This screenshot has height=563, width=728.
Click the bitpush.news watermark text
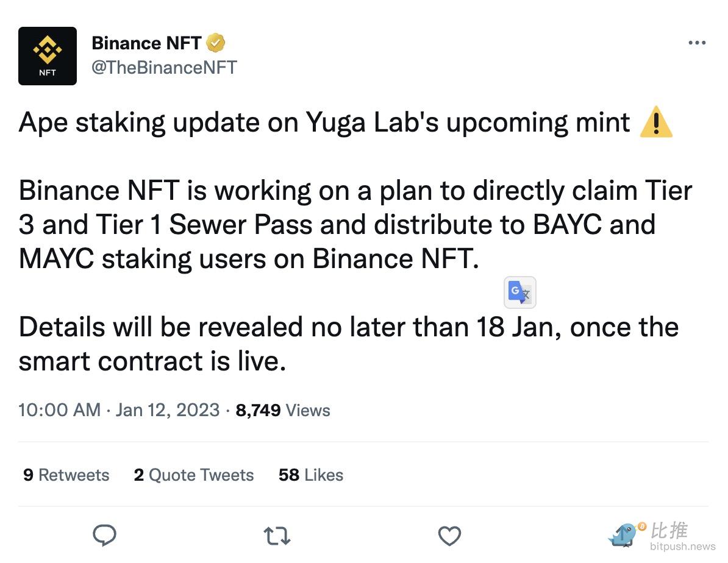(x=682, y=546)
